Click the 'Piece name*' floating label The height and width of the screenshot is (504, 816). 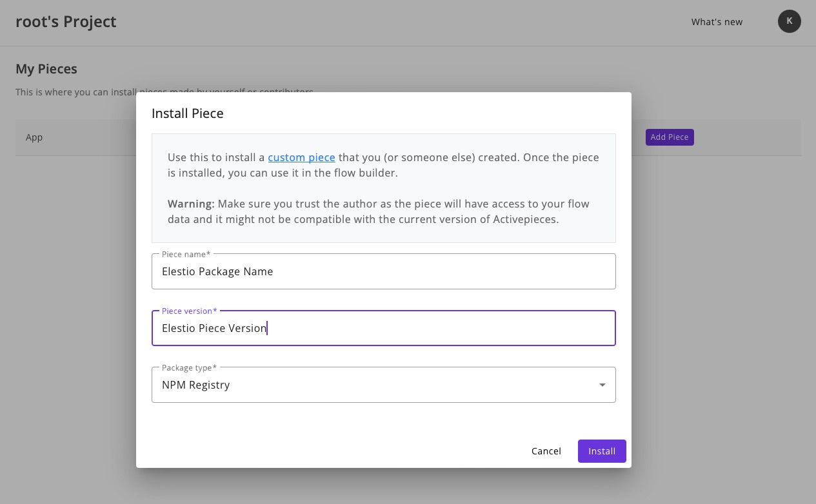pyautogui.click(x=186, y=255)
